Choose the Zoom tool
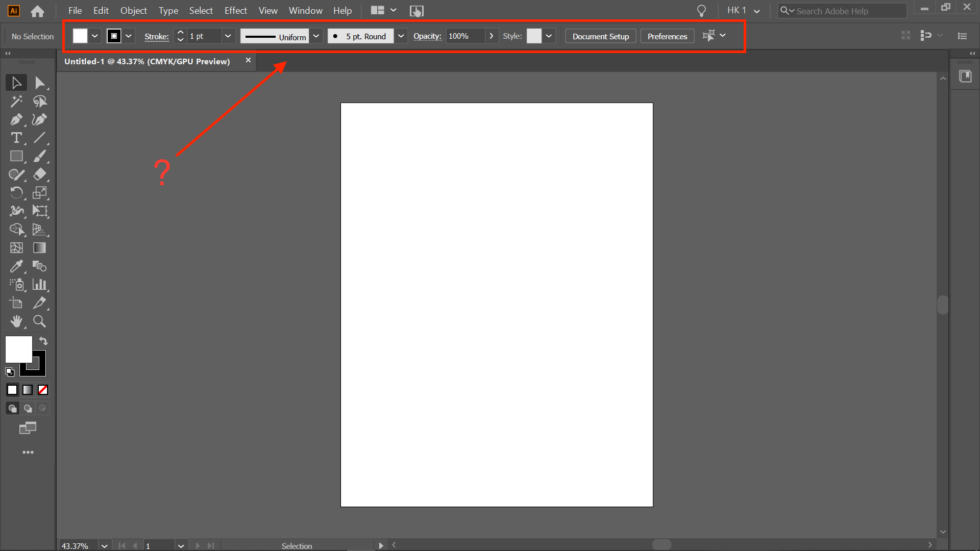The height and width of the screenshot is (551, 980). click(x=39, y=321)
